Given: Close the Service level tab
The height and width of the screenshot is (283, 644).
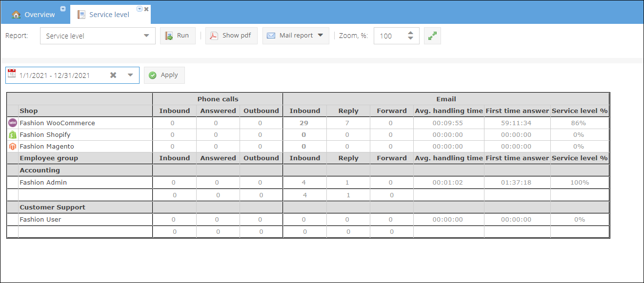Looking at the screenshot, I should (x=146, y=9).
